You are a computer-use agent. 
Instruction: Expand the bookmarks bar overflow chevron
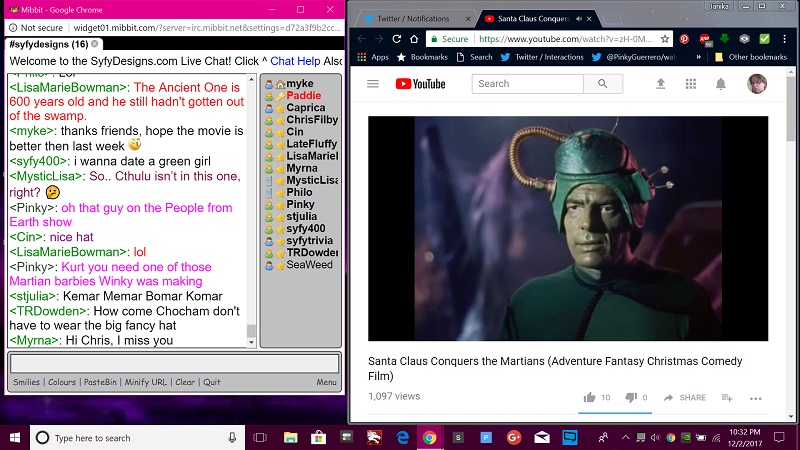click(698, 57)
